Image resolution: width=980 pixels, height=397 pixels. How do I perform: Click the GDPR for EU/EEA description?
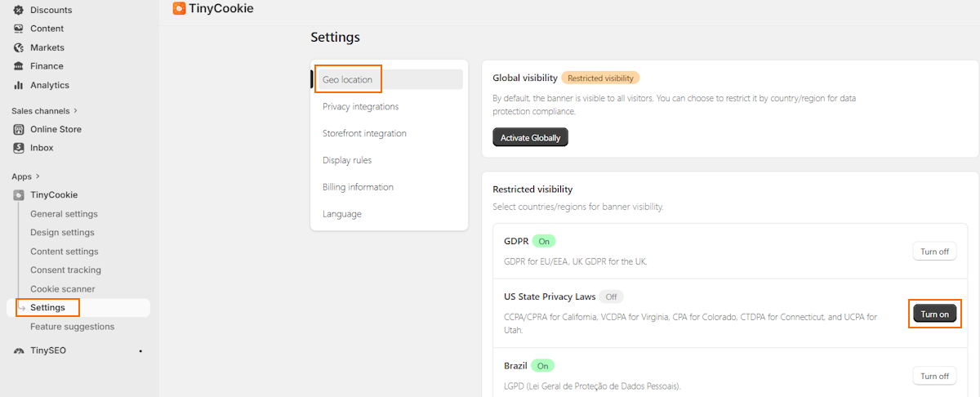coord(576,261)
